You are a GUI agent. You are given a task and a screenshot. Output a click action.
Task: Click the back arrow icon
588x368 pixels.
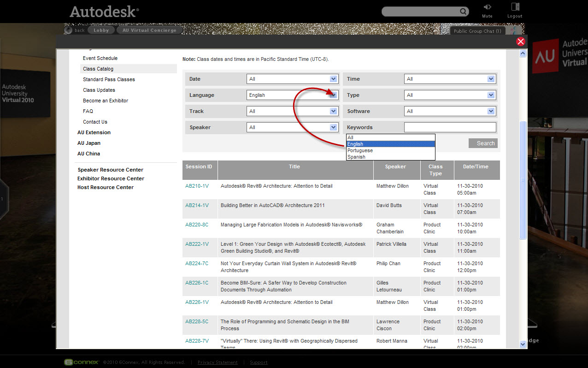point(68,30)
